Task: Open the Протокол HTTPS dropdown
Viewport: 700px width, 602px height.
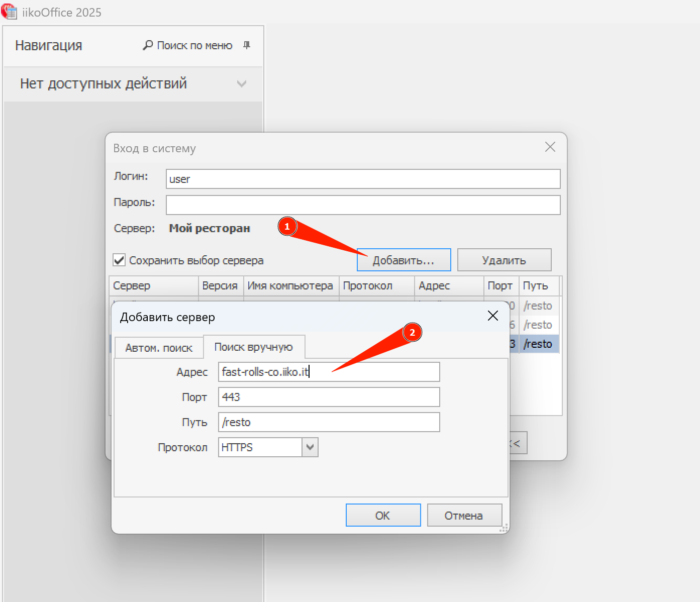Action: pyautogui.click(x=310, y=447)
